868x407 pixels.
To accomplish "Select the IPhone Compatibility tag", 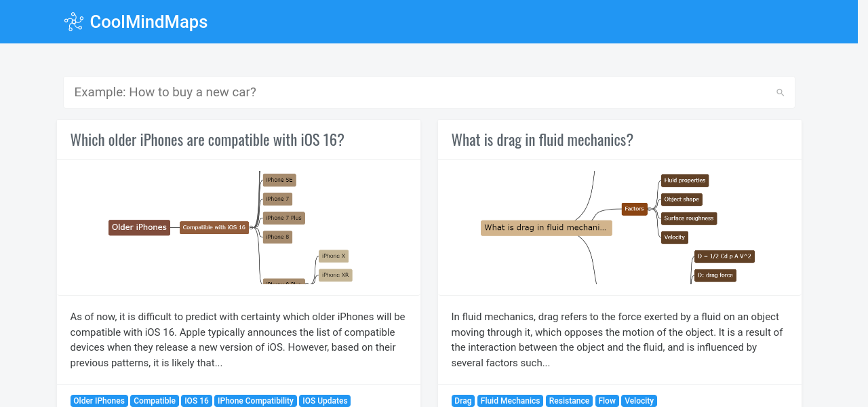I will [x=256, y=401].
